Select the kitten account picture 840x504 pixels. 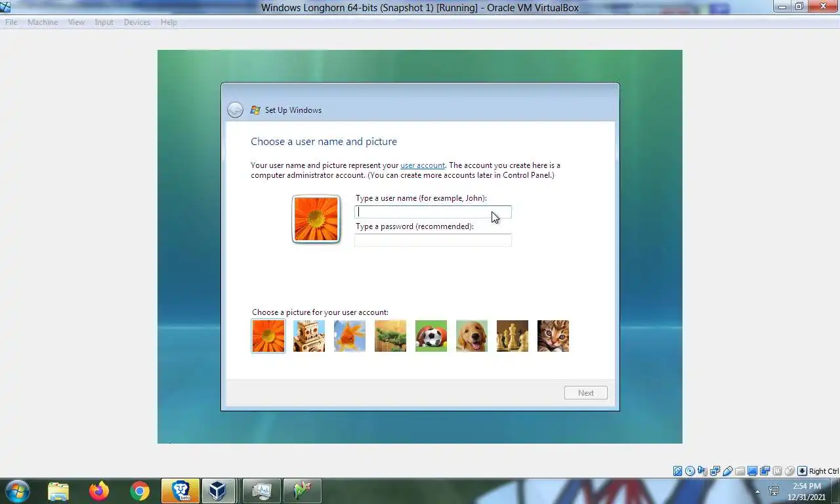click(553, 336)
